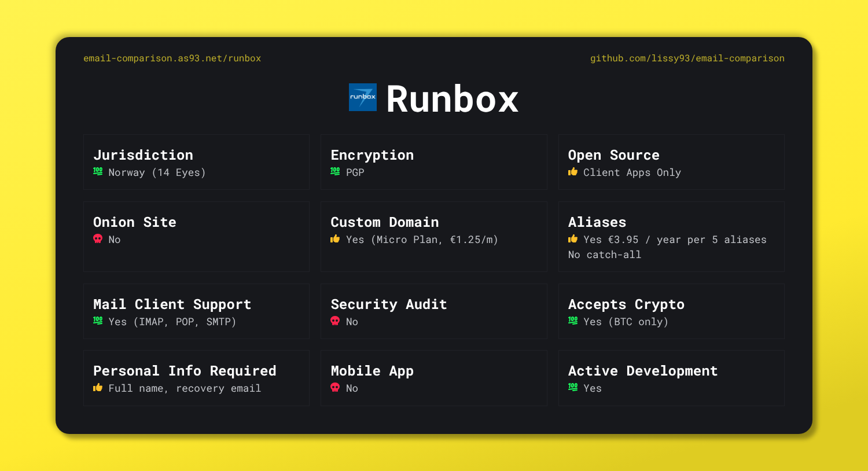Click the Open Source heading
868x471 pixels.
613,155
